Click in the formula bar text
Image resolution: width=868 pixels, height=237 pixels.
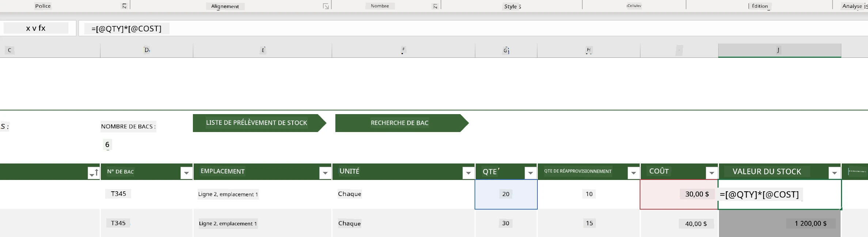(126, 29)
